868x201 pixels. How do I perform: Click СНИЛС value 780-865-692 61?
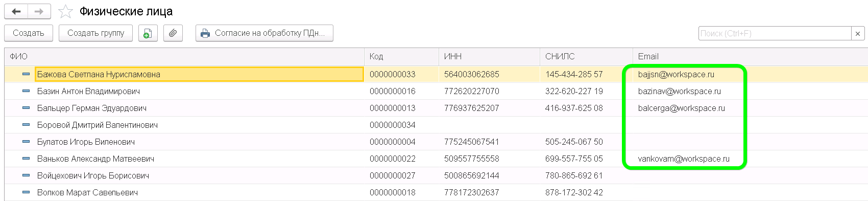tap(574, 175)
